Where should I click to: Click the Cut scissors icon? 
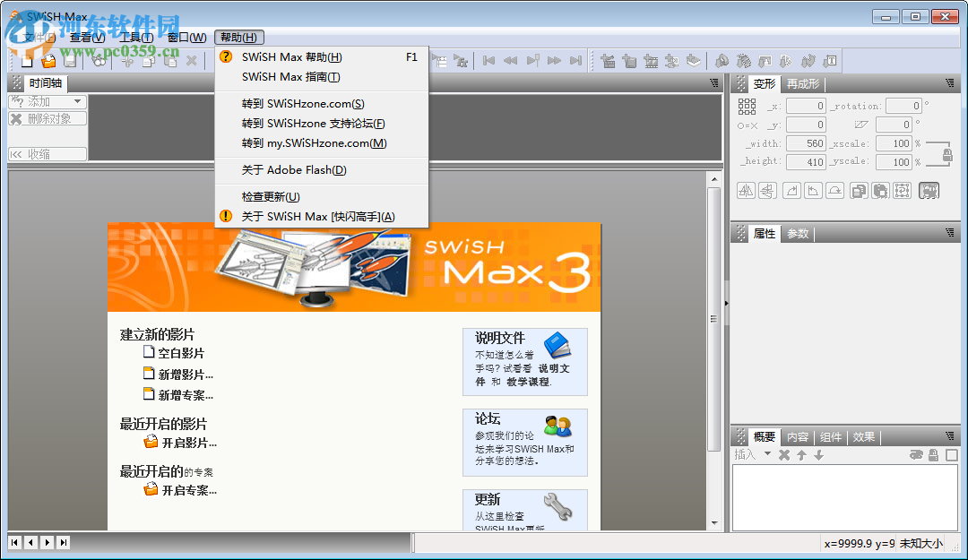(x=125, y=60)
